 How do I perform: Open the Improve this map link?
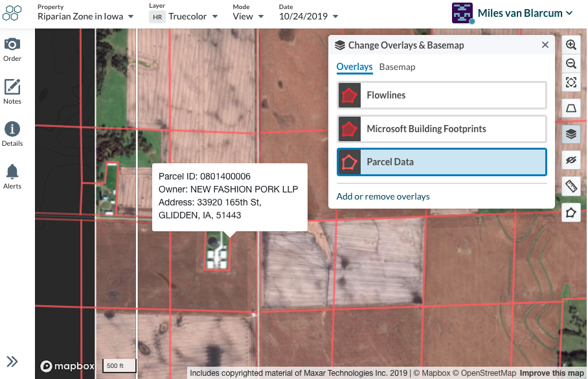coord(552,373)
